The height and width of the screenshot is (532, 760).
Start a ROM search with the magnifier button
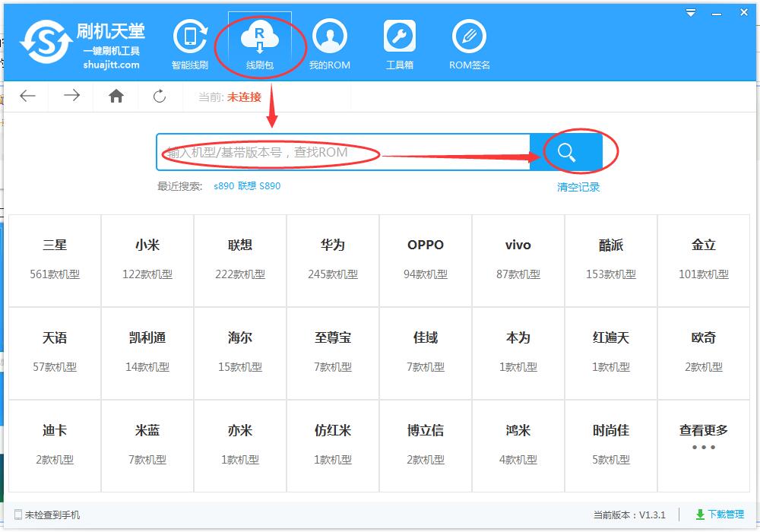(566, 151)
